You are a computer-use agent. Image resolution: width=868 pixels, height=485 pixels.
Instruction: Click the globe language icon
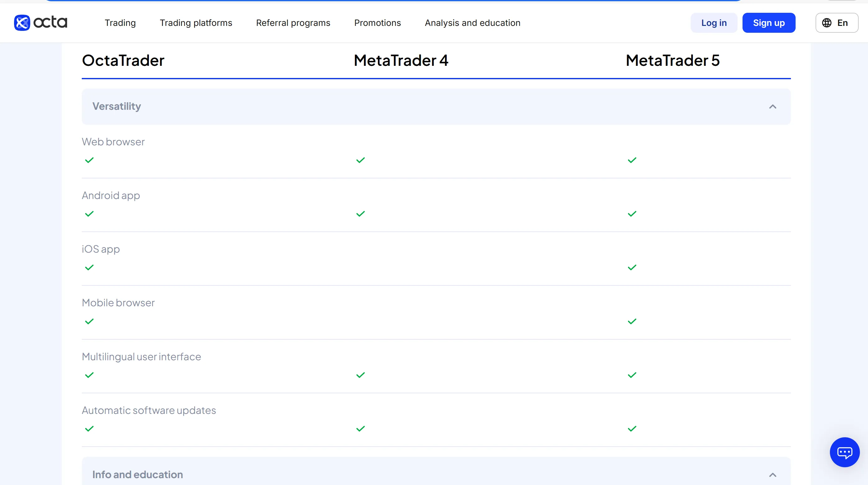point(826,23)
